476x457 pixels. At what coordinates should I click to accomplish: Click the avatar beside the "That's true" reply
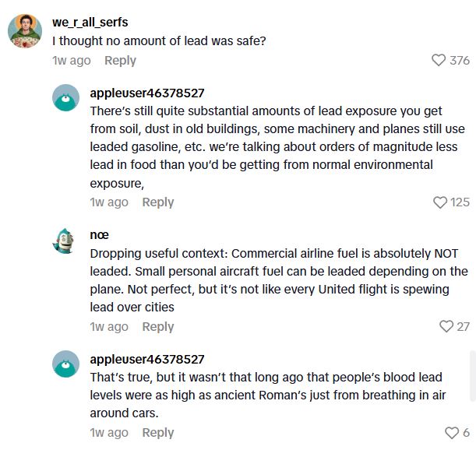[66, 364]
